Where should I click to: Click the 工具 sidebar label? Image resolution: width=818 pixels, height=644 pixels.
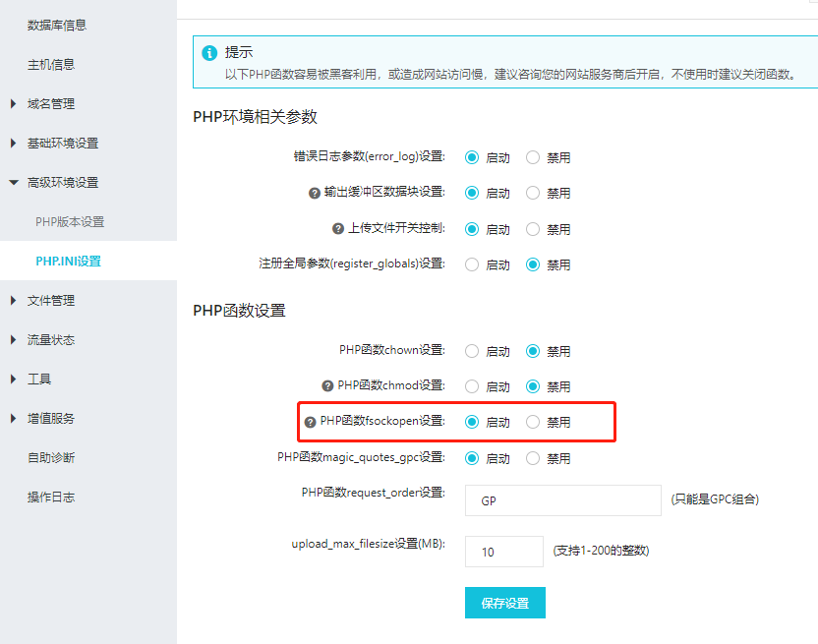pyautogui.click(x=39, y=379)
